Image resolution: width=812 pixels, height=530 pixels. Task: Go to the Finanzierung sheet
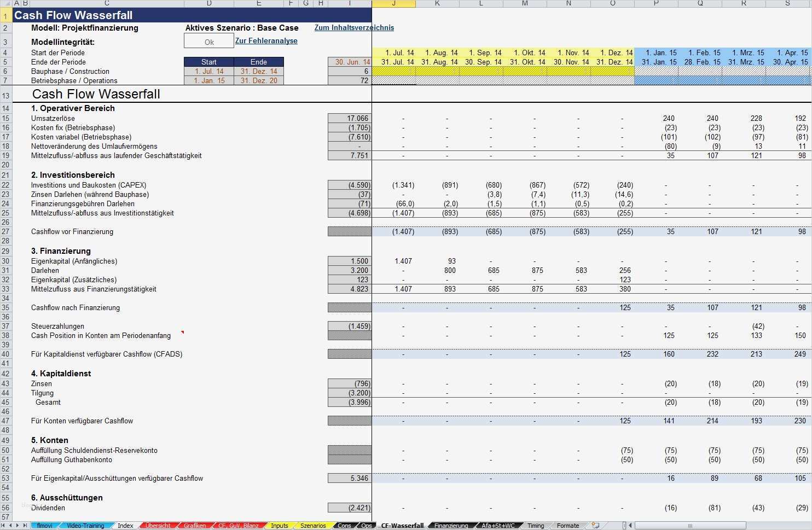(x=450, y=525)
